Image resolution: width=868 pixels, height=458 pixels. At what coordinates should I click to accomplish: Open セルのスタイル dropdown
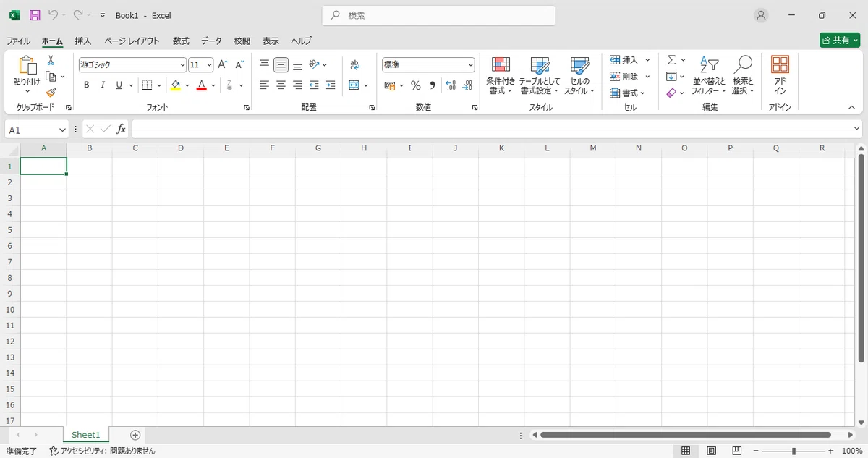tap(579, 76)
